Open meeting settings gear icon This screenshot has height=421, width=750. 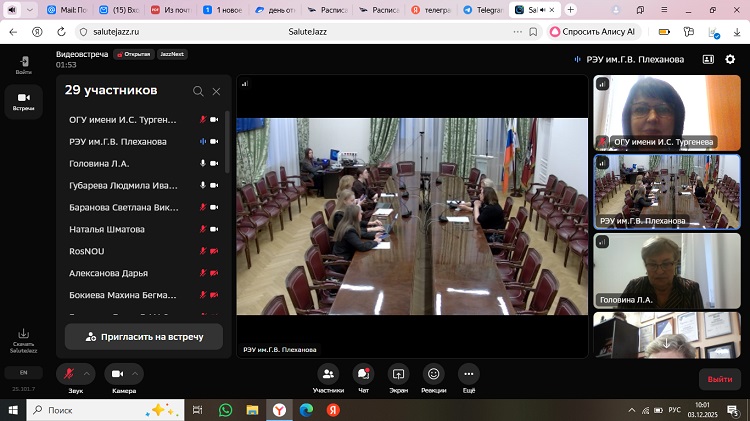coord(731,59)
